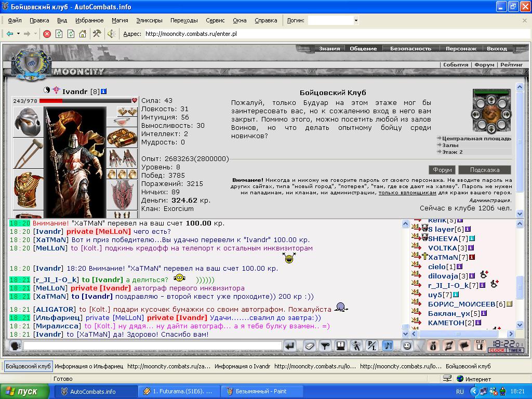Open the back history dropdown arrow

[18, 34]
